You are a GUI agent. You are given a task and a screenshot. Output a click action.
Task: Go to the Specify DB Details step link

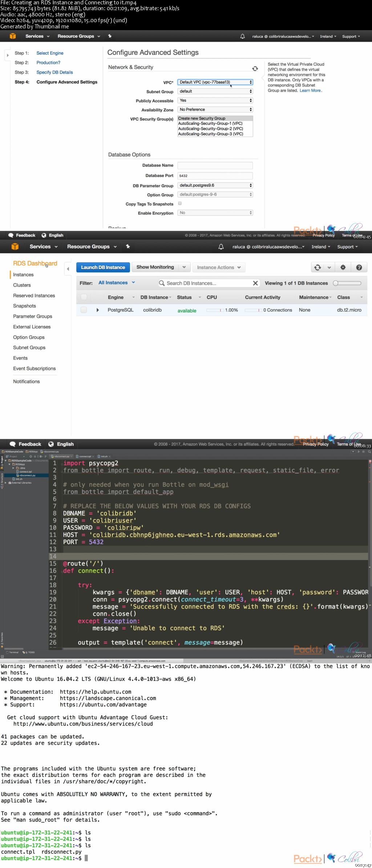(54, 72)
